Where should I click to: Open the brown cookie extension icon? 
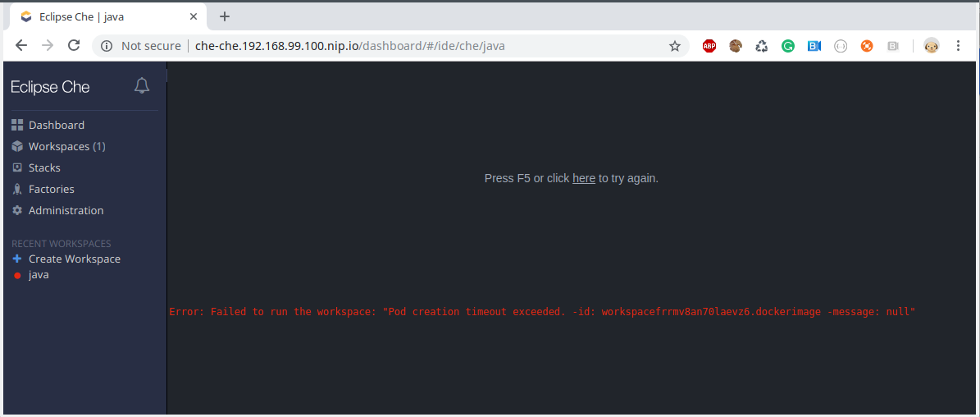tap(736, 46)
